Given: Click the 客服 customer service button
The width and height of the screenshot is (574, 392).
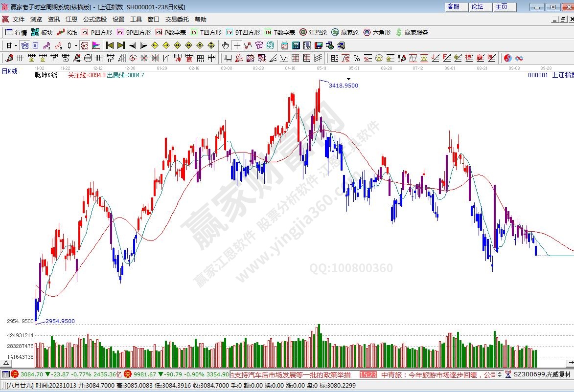Looking at the screenshot, I should coord(454,7).
